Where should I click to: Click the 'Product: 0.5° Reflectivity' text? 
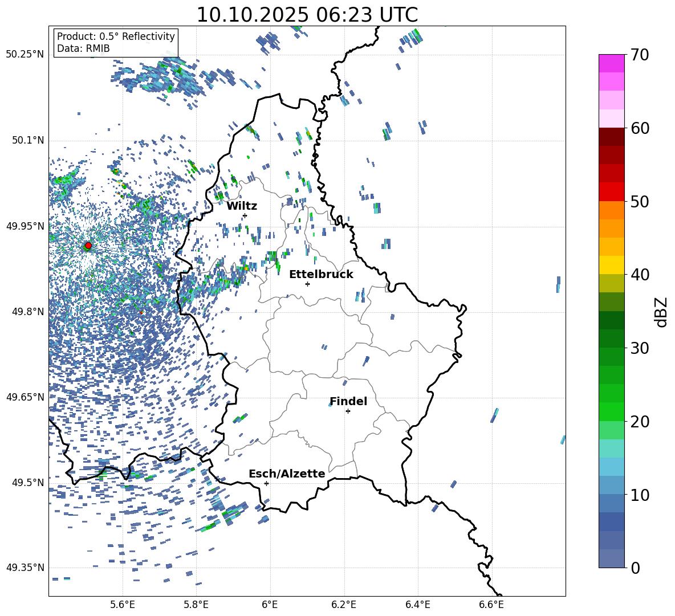pos(116,36)
